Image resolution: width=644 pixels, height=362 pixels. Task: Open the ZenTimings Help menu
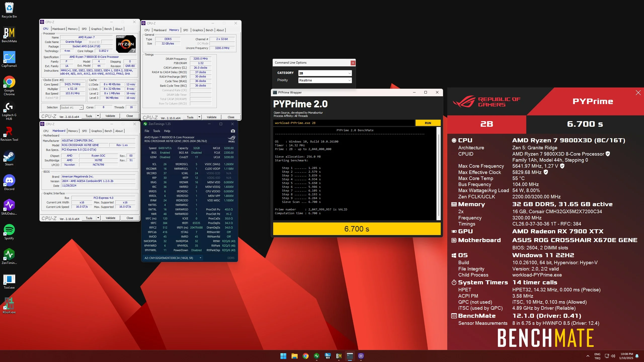click(x=167, y=131)
